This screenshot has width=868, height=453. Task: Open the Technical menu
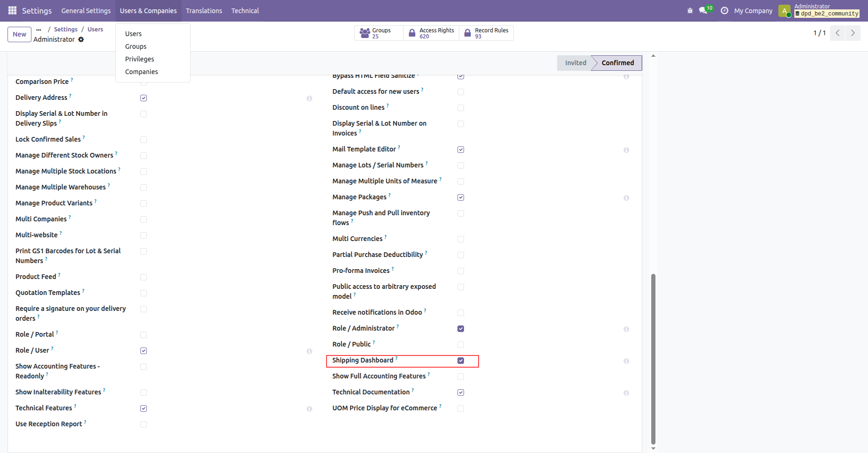tap(245, 10)
